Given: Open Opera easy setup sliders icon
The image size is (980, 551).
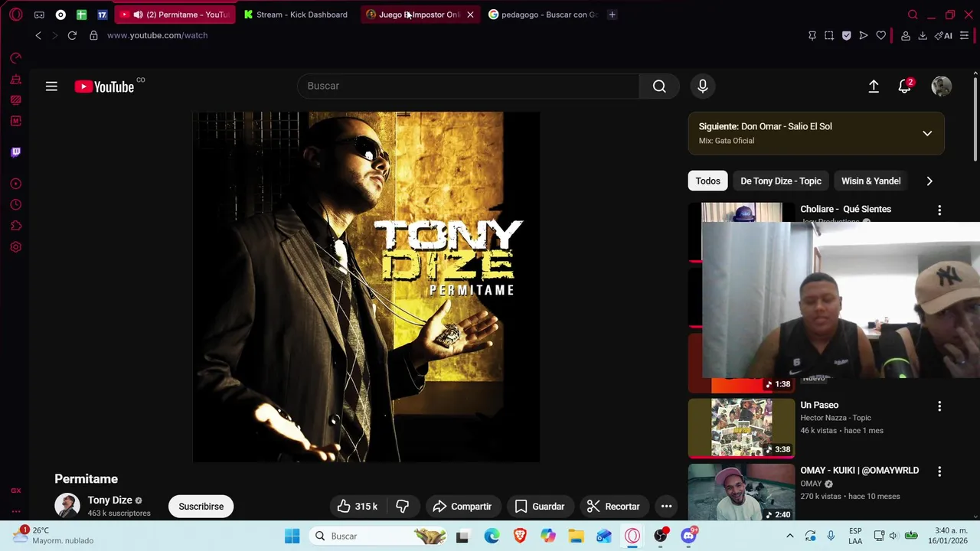Looking at the screenshot, I should click(x=965, y=35).
